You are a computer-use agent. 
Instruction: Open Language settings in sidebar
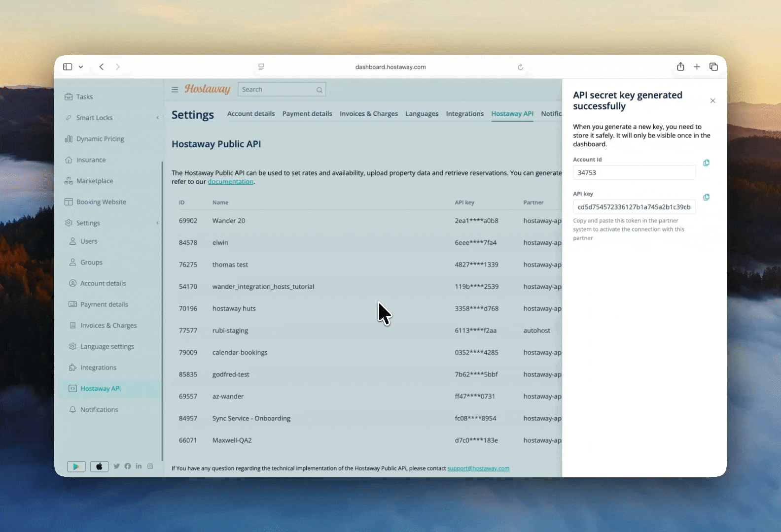[107, 347]
